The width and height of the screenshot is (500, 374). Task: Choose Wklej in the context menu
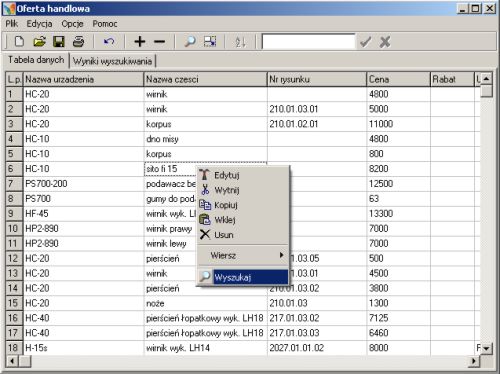click(x=243, y=220)
